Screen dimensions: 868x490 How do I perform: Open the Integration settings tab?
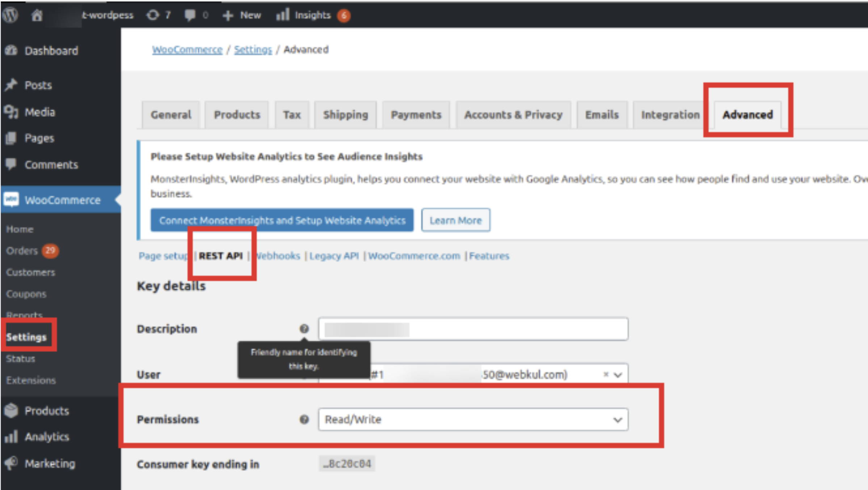[670, 115]
